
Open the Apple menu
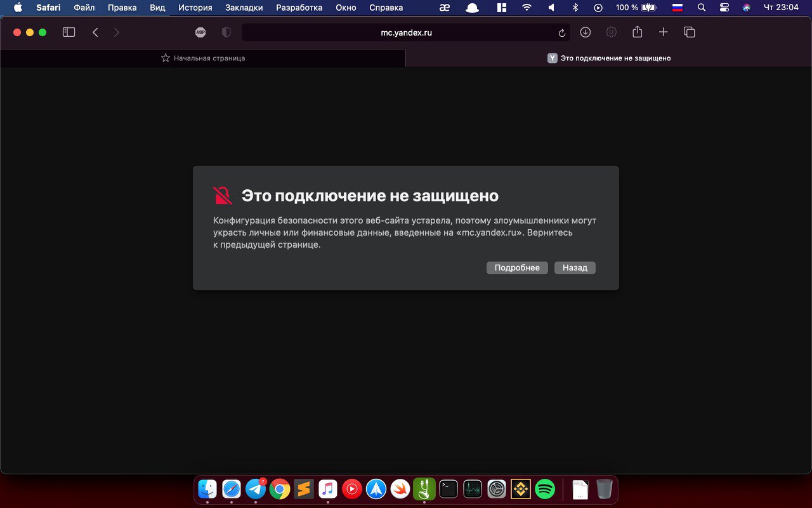pos(17,8)
